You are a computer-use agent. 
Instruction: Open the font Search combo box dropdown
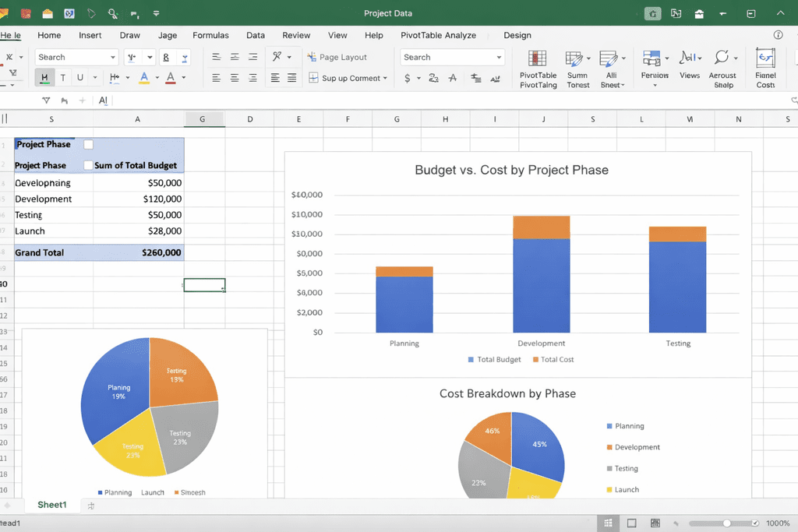click(112, 57)
